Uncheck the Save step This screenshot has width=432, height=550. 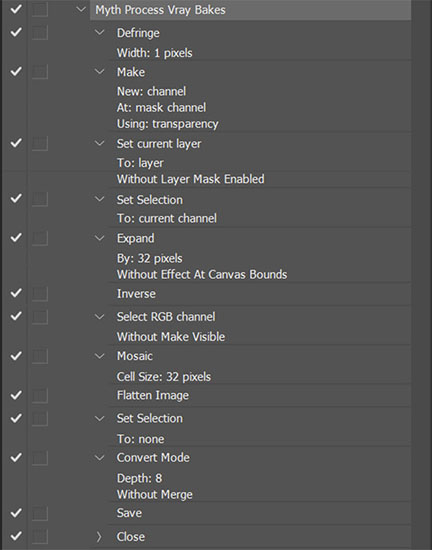[16, 513]
